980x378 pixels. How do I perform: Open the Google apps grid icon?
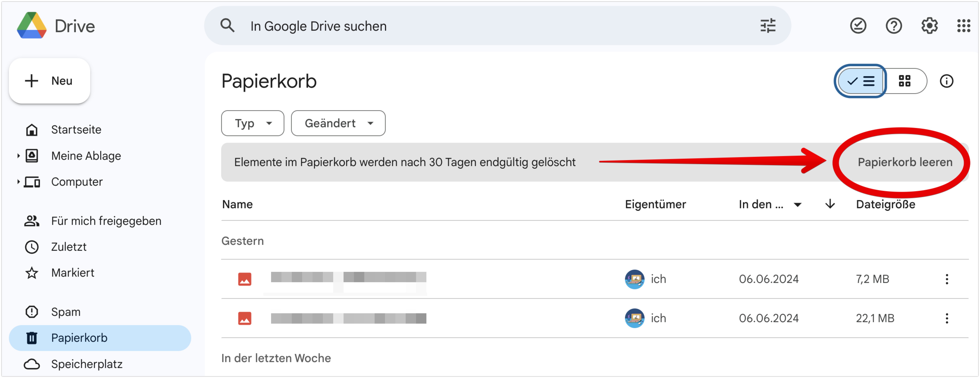(964, 26)
